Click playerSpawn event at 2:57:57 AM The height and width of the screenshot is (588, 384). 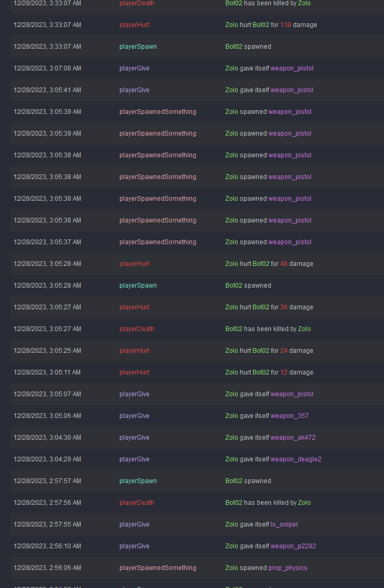138,481
